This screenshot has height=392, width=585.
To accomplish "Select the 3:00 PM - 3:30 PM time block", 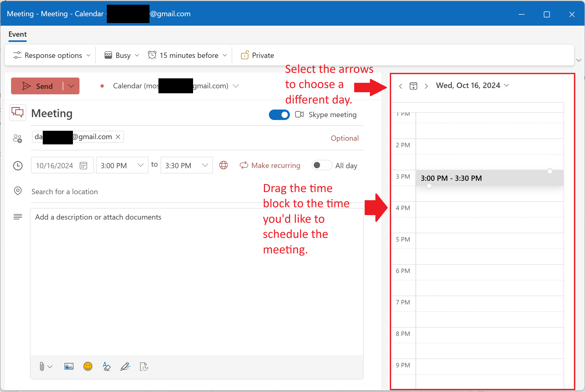I will pyautogui.click(x=490, y=178).
